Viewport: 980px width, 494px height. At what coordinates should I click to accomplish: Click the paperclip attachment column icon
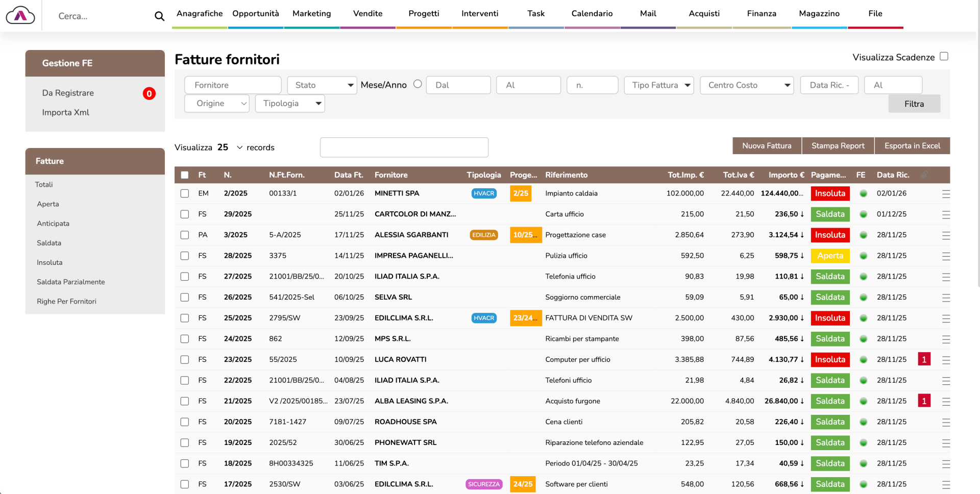[x=924, y=175]
